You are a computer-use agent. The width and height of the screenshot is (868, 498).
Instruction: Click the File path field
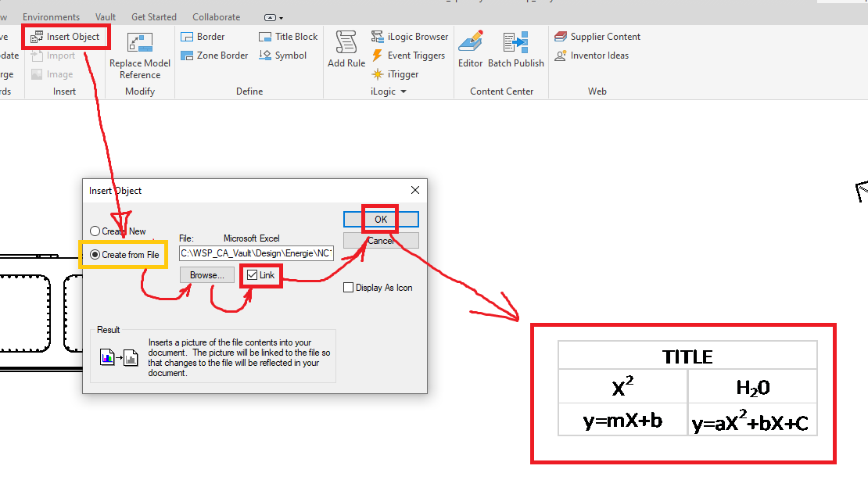[256, 253]
